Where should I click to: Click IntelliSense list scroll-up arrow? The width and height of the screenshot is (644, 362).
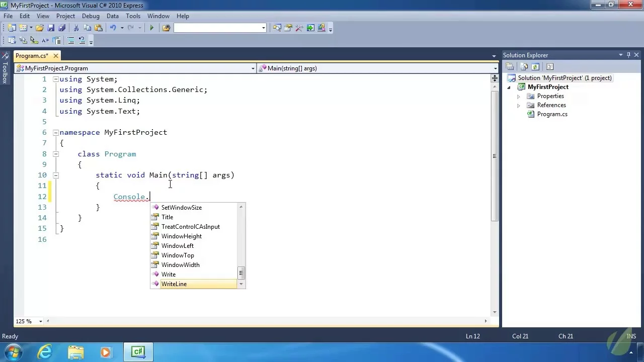pos(242,207)
